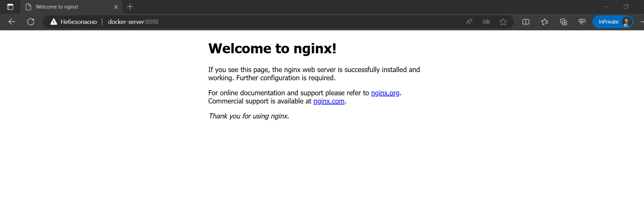
Task: Minimize the browser window
Action: pos(606,7)
